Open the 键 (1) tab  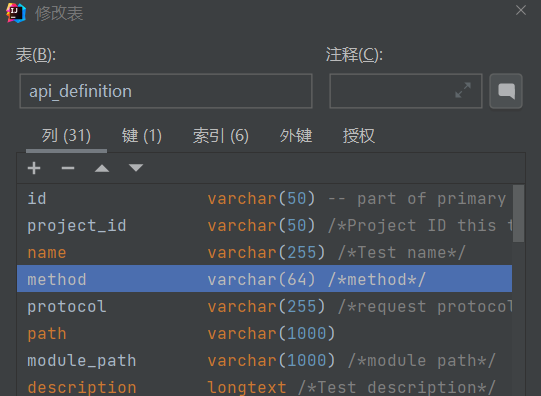pyautogui.click(x=142, y=136)
